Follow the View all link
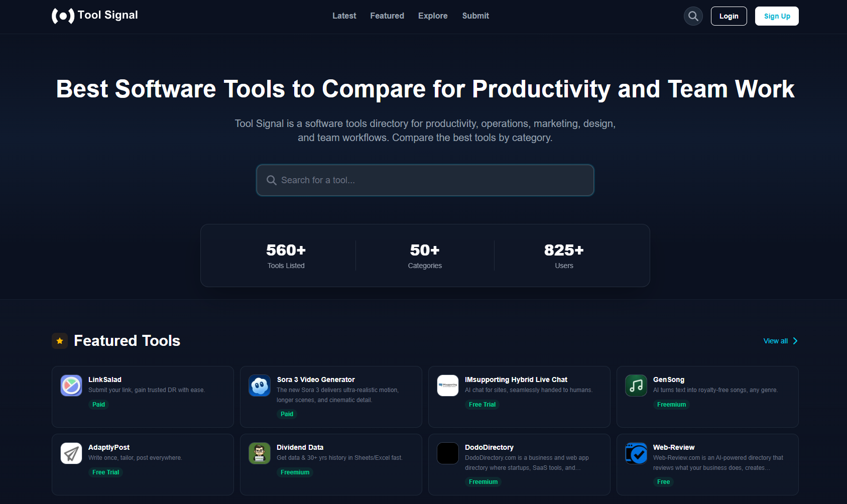 (x=775, y=341)
